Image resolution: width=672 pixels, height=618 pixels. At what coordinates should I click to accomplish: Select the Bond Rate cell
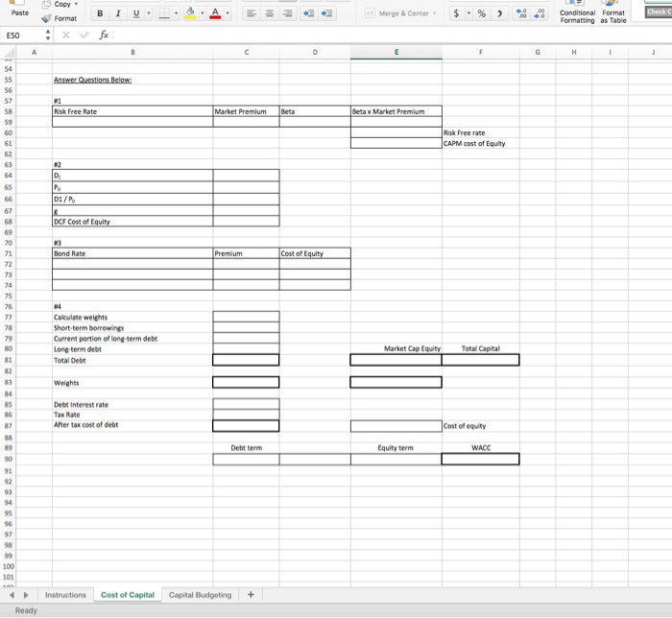(132, 253)
